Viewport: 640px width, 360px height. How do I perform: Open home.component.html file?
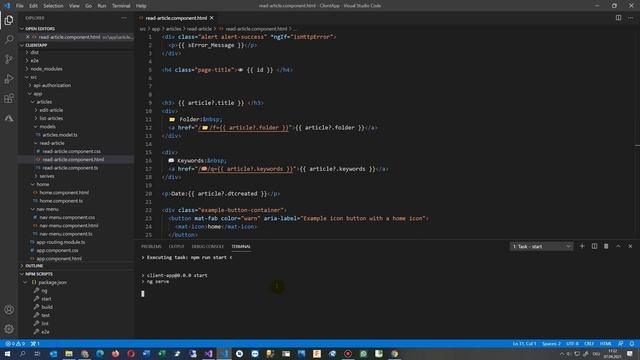click(x=64, y=192)
